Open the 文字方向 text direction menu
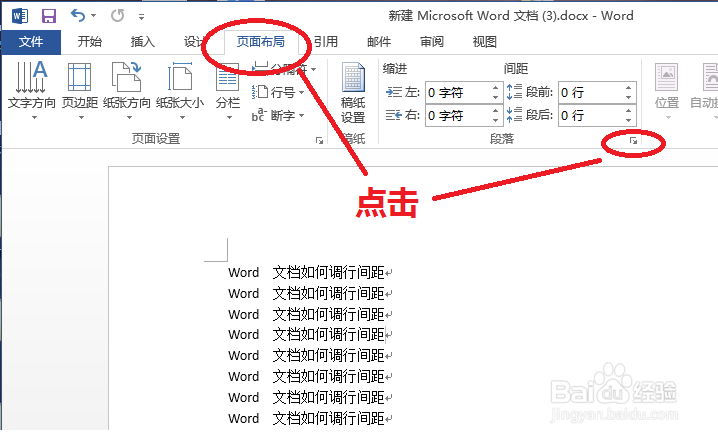The image size is (718, 439). tap(32, 91)
